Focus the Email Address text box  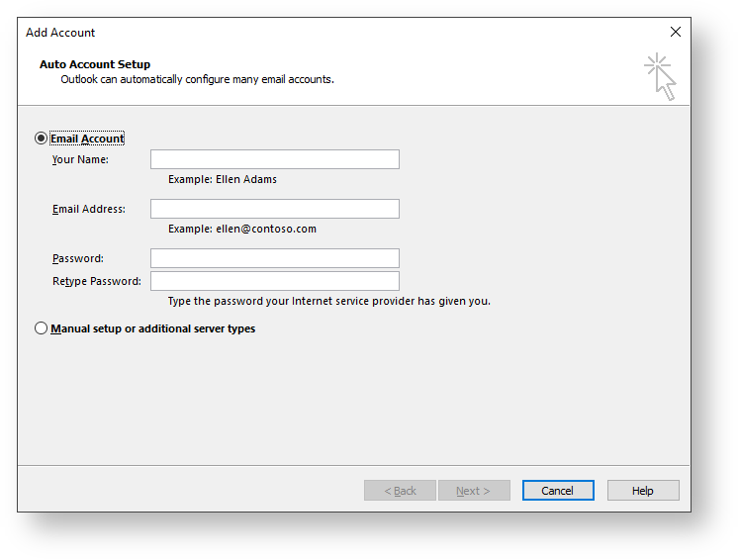(275, 209)
